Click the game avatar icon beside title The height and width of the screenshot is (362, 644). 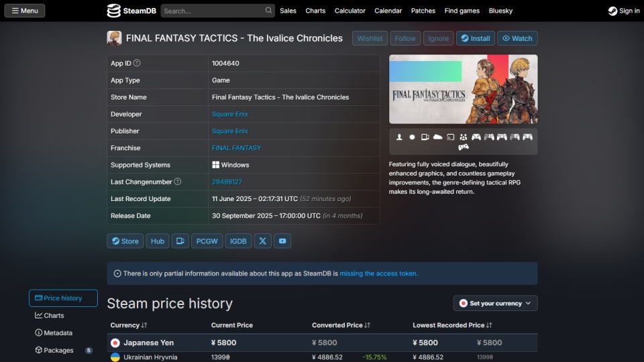click(114, 38)
